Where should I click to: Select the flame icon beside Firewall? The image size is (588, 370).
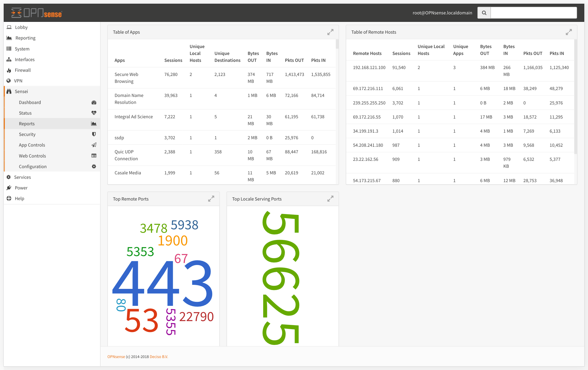click(x=9, y=70)
